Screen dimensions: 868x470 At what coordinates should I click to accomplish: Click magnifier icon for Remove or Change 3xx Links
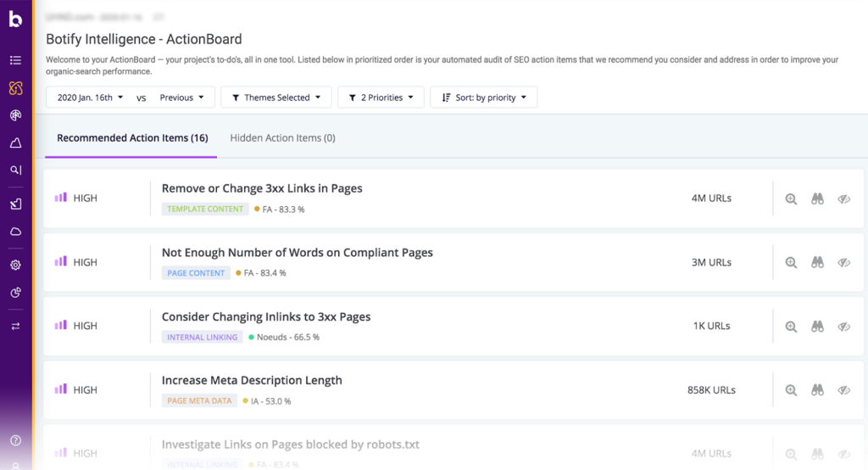click(791, 199)
